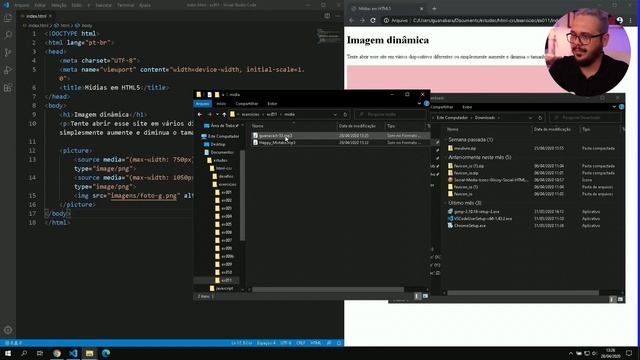Open the Extensions icon in VS Code
640x360 pixels.
[8, 88]
